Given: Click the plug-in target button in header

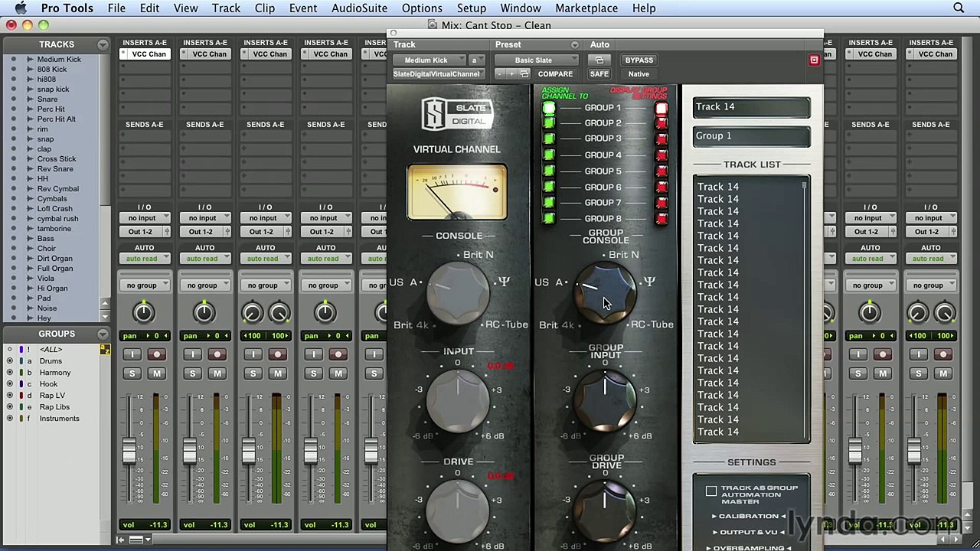Looking at the screenshot, I should tap(814, 60).
